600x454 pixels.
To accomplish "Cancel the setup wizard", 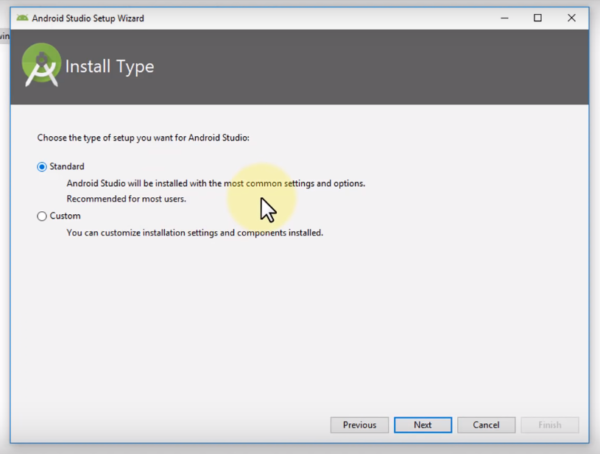I will [x=485, y=425].
